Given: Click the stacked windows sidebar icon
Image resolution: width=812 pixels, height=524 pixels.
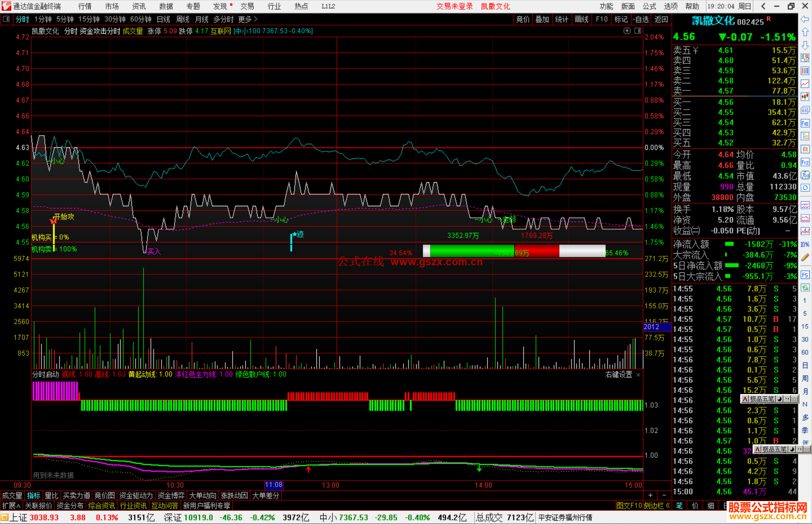Looking at the screenshot, I should [805, 110].
